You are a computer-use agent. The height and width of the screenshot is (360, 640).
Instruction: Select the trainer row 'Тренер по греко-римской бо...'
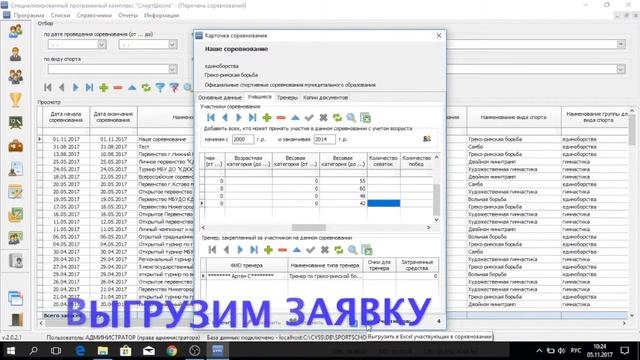(x=325, y=276)
